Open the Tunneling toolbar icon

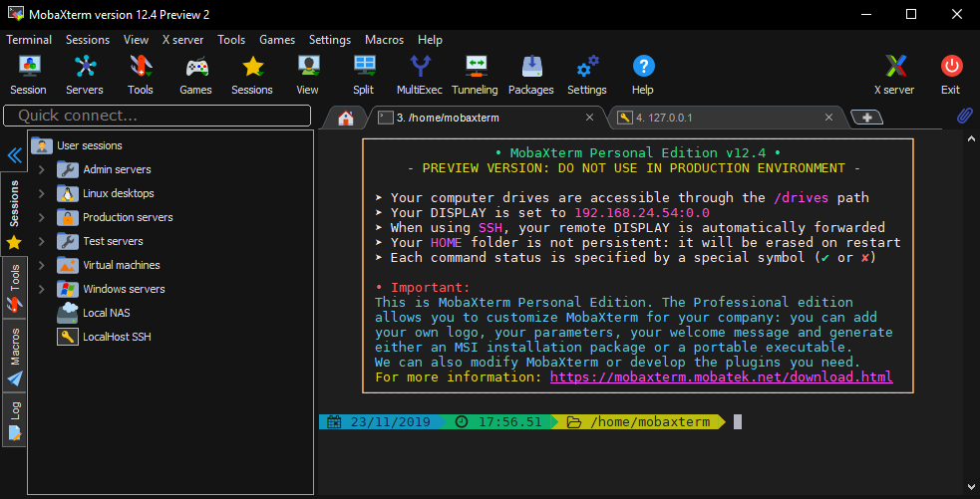(475, 66)
